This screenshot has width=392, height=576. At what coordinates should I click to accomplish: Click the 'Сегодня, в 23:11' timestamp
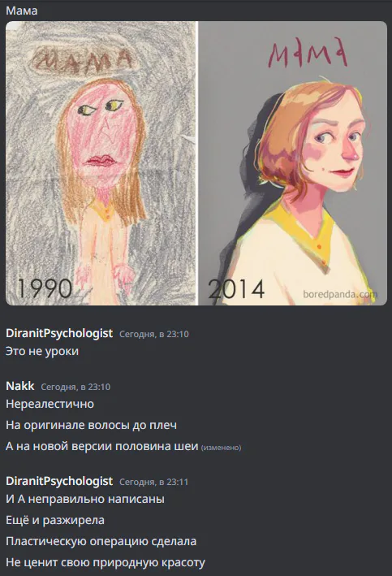tap(153, 482)
